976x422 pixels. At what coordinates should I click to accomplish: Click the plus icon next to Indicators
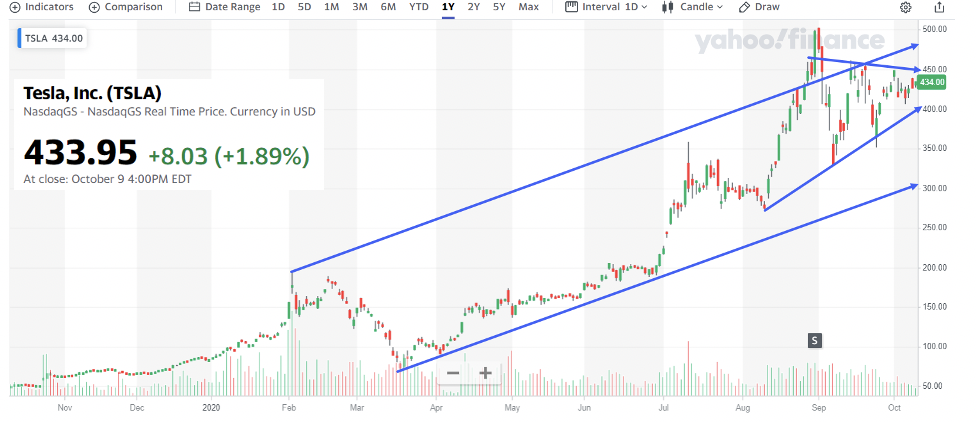point(16,7)
